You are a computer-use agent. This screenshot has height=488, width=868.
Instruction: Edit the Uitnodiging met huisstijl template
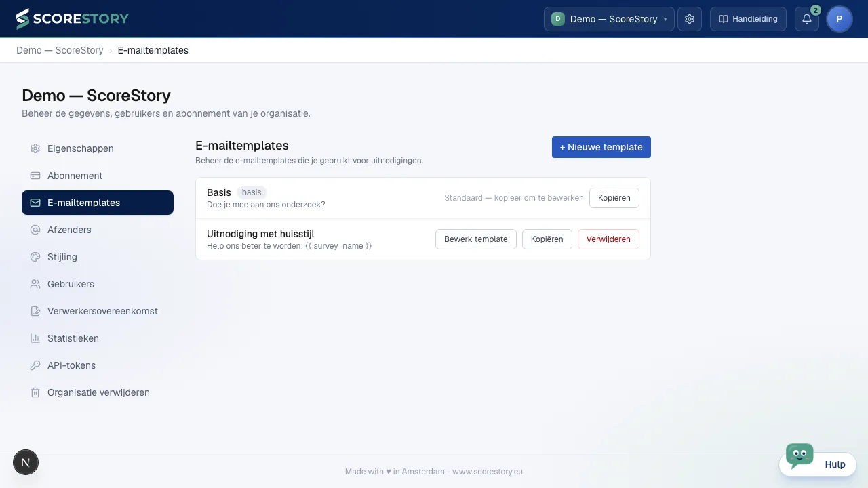pyautogui.click(x=476, y=239)
